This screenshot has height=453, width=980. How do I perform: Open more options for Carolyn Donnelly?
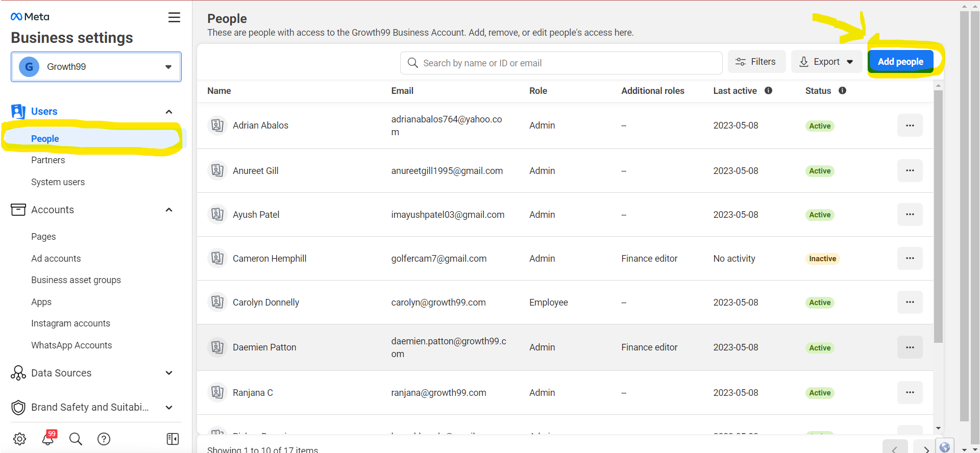coord(910,302)
